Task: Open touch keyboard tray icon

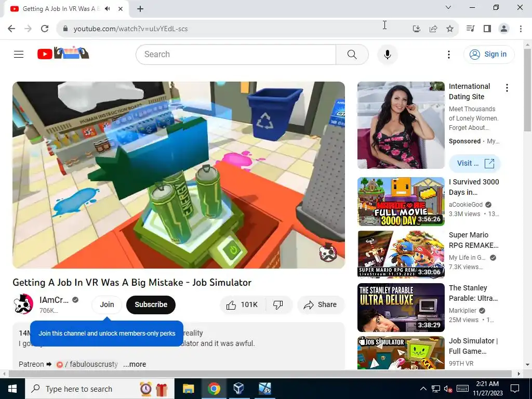Action: coord(462,389)
